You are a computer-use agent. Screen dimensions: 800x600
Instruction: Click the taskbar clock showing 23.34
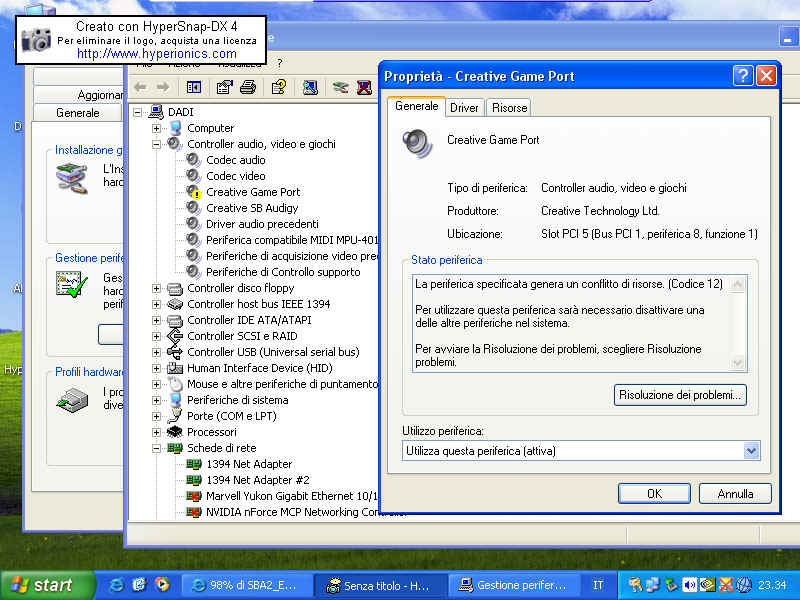point(772,585)
